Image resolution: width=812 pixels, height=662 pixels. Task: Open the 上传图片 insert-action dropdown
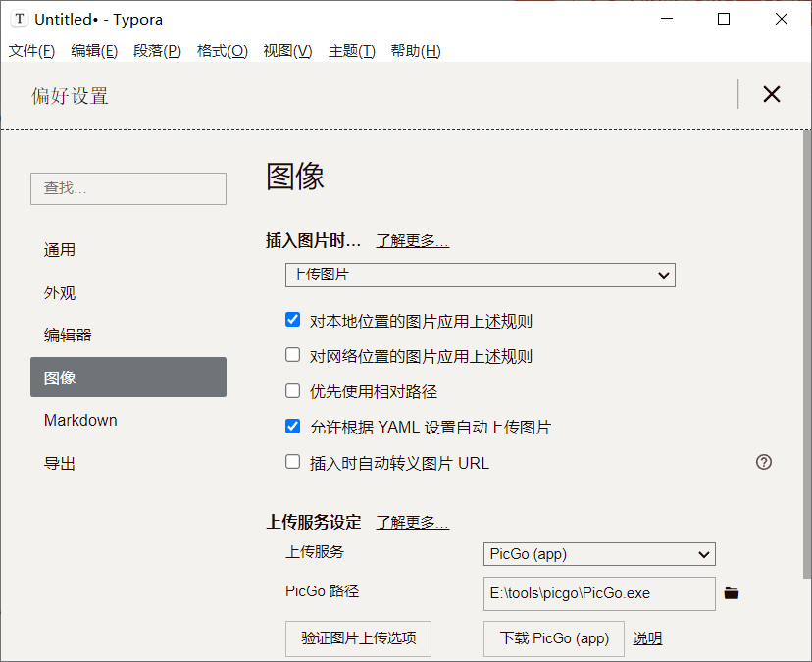click(x=481, y=275)
